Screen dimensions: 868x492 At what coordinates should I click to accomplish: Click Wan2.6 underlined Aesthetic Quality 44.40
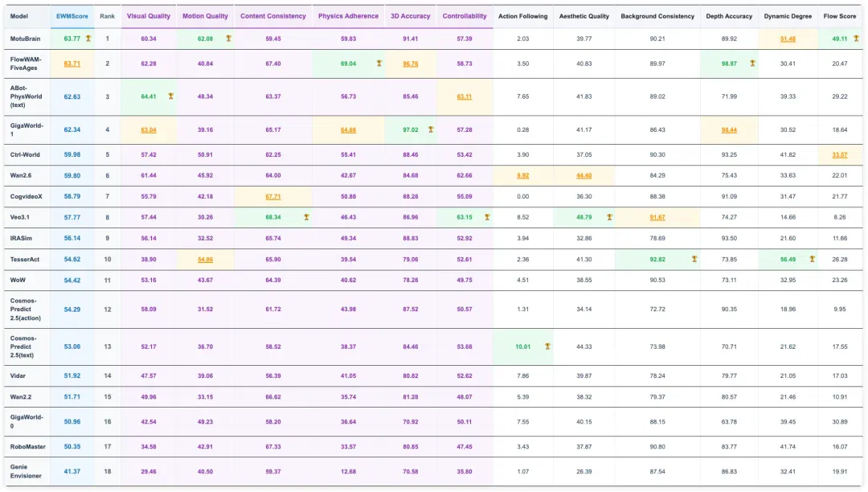(584, 175)
